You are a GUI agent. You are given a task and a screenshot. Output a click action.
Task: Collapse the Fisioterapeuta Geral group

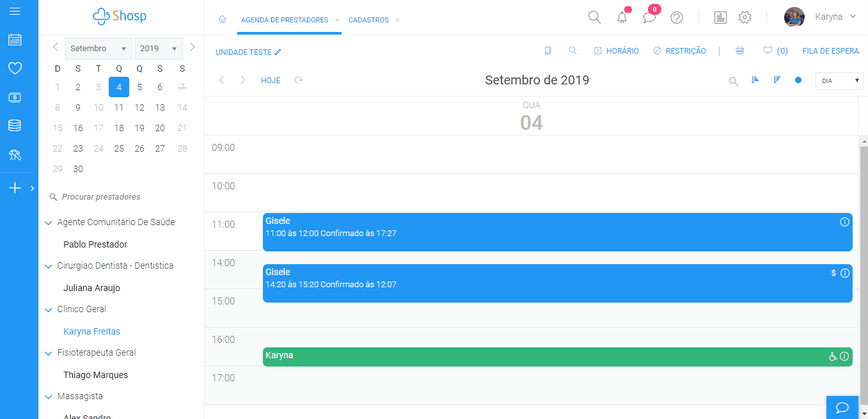tap(48, 353)
